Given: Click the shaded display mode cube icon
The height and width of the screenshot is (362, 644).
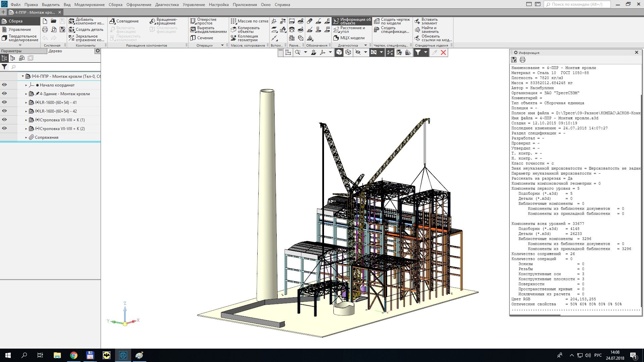Looking at the screenshot, I should (339, 52).
